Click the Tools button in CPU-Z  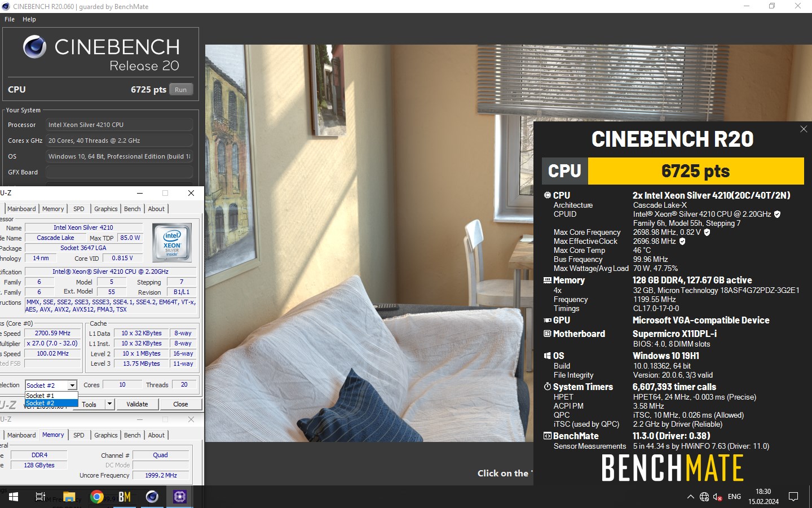(90, 404)
